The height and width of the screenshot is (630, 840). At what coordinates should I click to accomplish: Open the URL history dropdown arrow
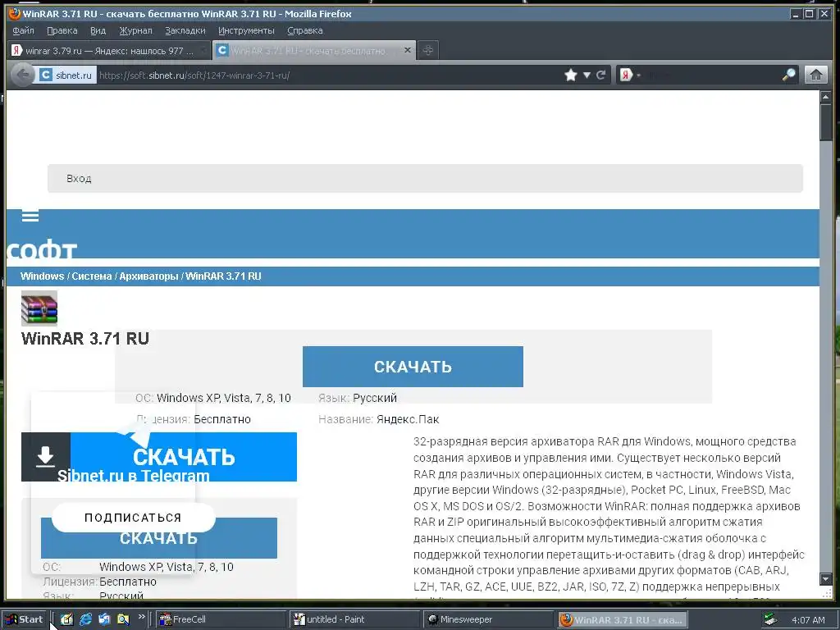tap(587, 75)
